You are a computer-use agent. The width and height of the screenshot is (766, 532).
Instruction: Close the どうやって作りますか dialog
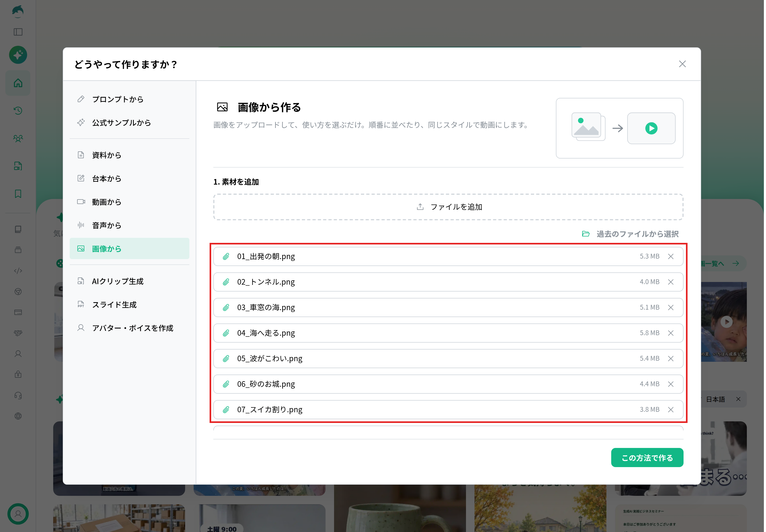[682, 64]
